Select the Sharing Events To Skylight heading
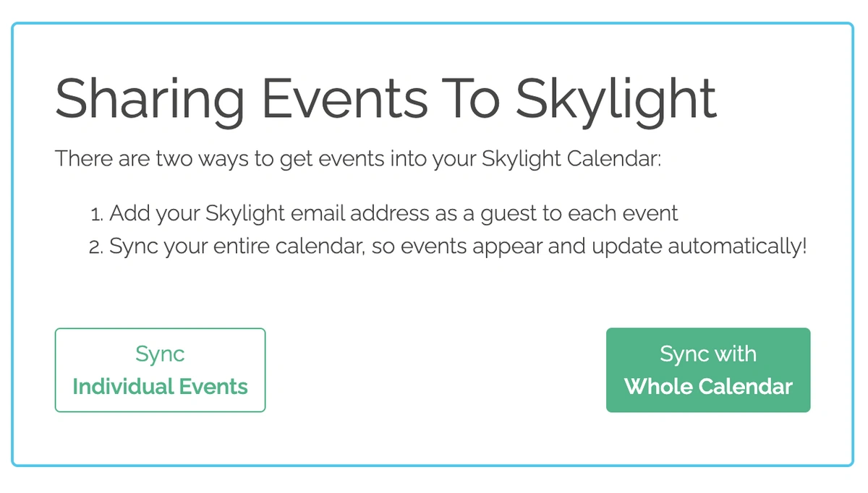Viewport: 868px width, 493px height. click(x=386, y=100)
